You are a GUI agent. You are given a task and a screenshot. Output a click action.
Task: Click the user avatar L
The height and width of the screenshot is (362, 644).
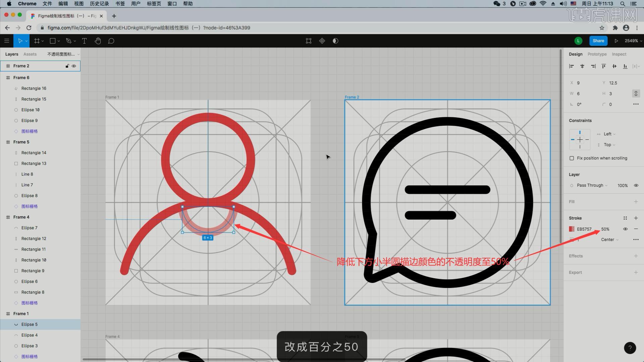(x=578, y=41)
